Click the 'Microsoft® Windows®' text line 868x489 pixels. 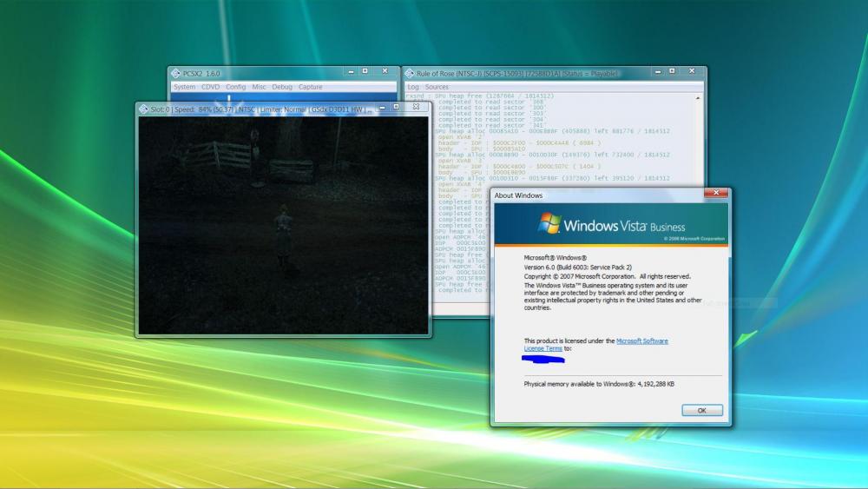click(x=556, y=257)
